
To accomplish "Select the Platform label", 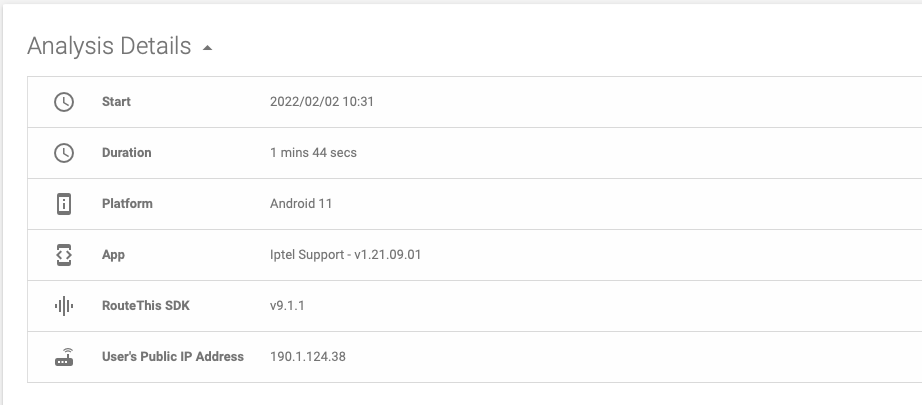I will (127, 204).
